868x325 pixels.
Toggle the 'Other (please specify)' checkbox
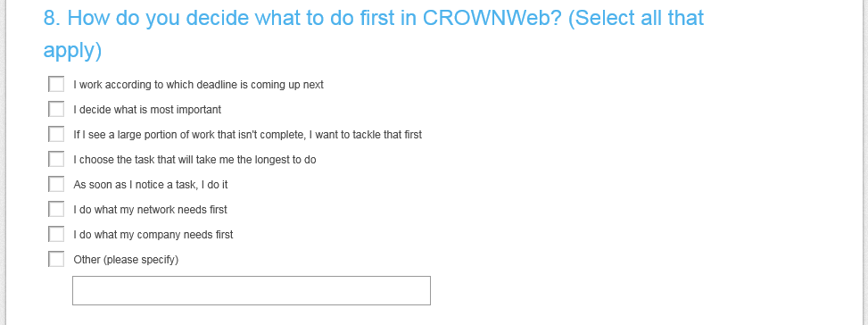coord(56,259)
